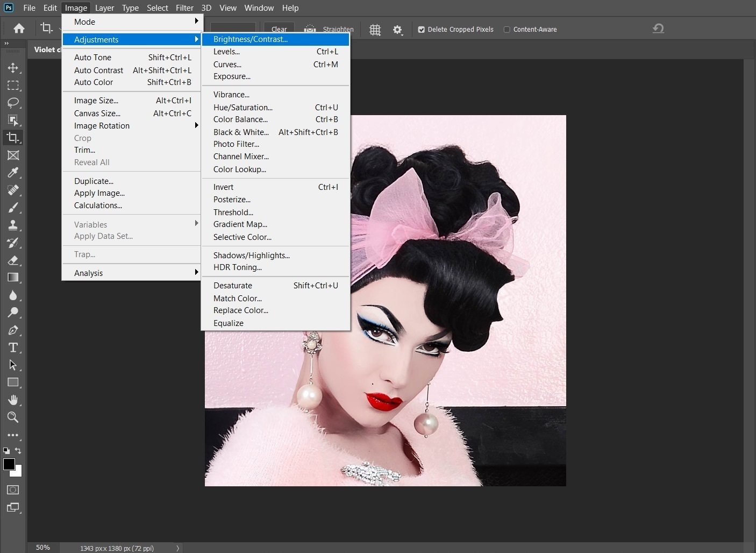
Task: Select the Clone Stamp tool
Action: tap(13, 225)
